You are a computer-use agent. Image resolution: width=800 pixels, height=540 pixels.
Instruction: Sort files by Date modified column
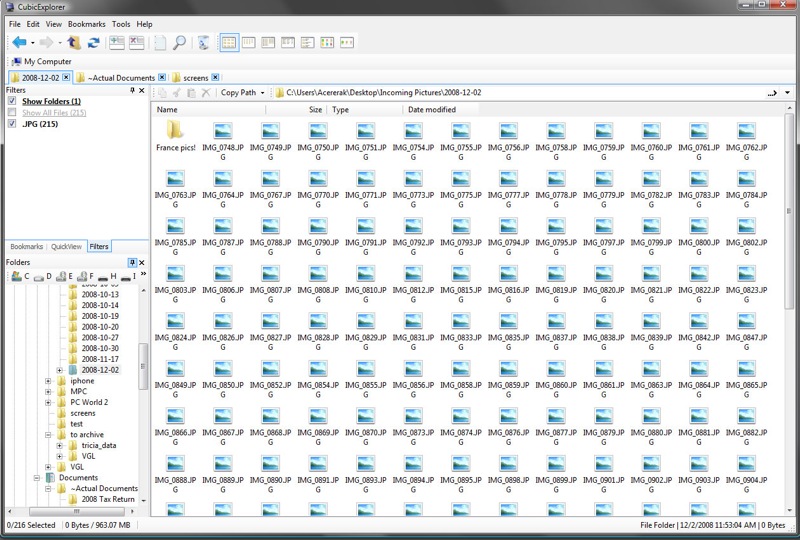pyautogui.click(x=432, y=110)
